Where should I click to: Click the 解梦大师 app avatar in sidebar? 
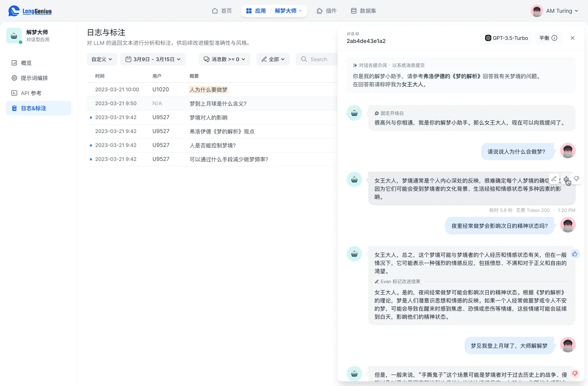point(14,36)
